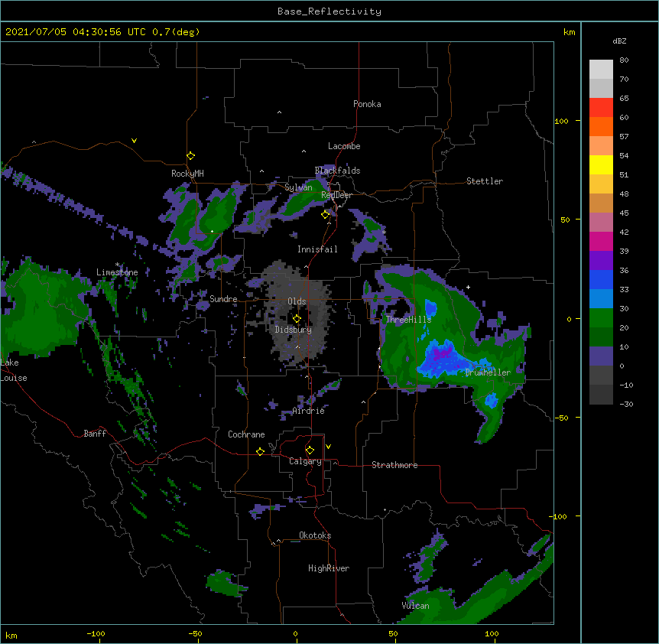Click the yellow diamond marker between Olds and Didsbury

point(297,319)
